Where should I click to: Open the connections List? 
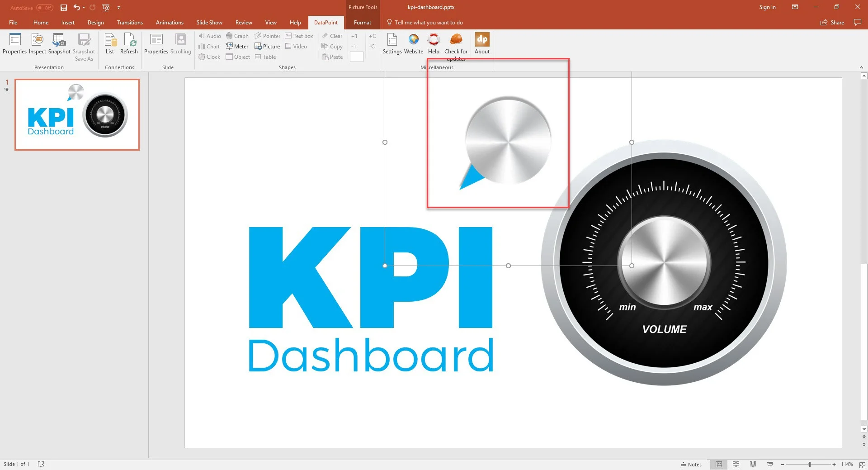click(x=110, y=43)
